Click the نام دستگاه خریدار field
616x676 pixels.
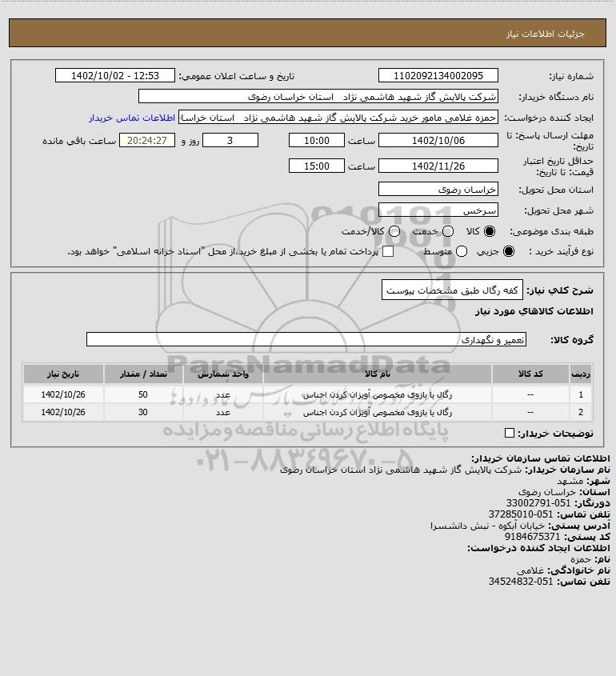click(318, 96)
